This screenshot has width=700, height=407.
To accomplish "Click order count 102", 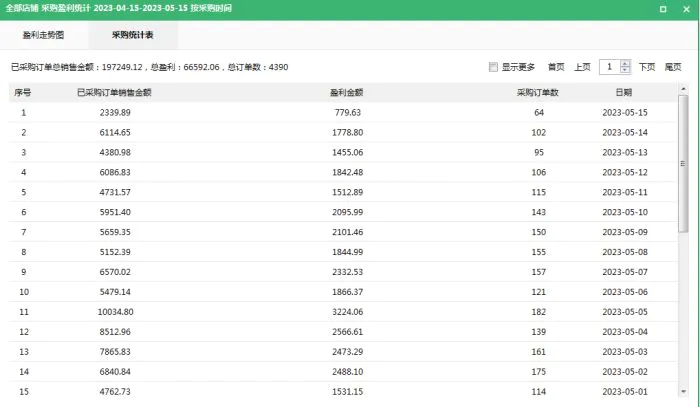I will pyautogui.click(x=539, y=133).
